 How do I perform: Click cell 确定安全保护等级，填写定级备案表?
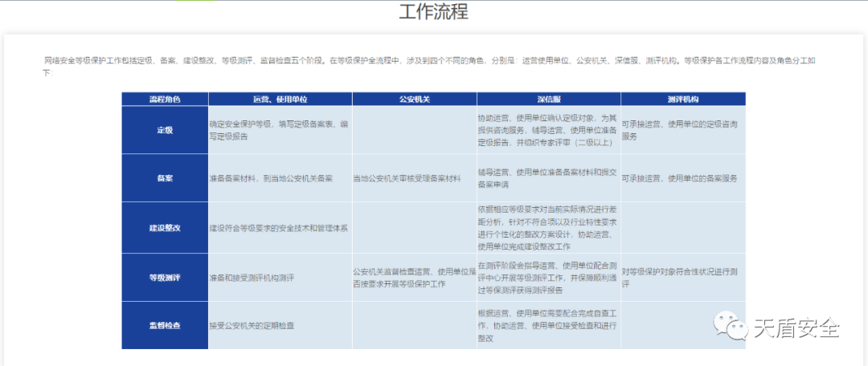280,131
